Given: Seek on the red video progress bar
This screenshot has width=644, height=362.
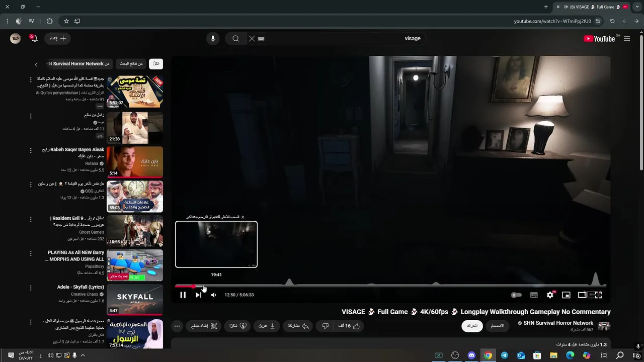Looking at the screenshot, I should tap(390, 286).
